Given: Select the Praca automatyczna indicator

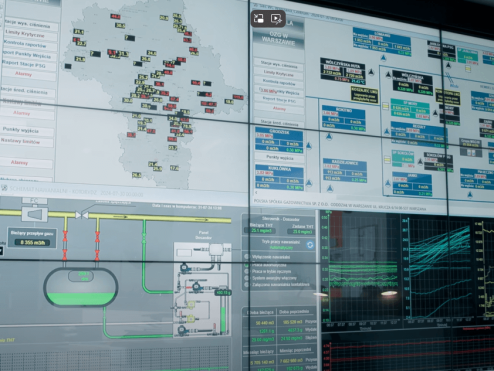Looking at the screenshot, I should 247,265.
